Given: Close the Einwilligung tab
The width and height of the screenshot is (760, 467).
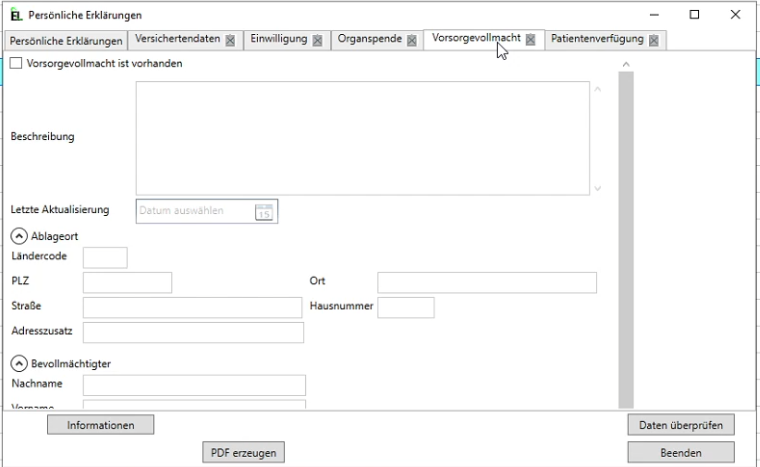Looking at the screenshot, I should coord(317,41).
